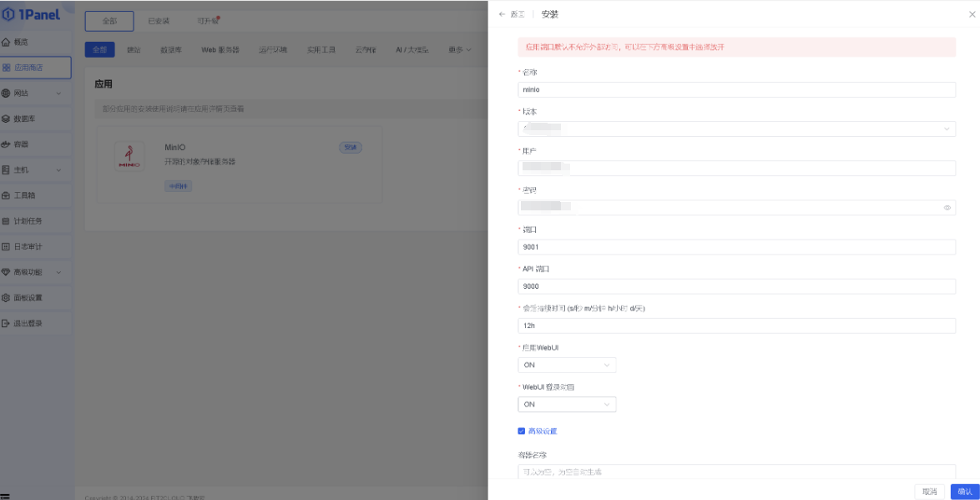
Task: Open 面板设置 (Panel Settings)
Action: (33, 296)
